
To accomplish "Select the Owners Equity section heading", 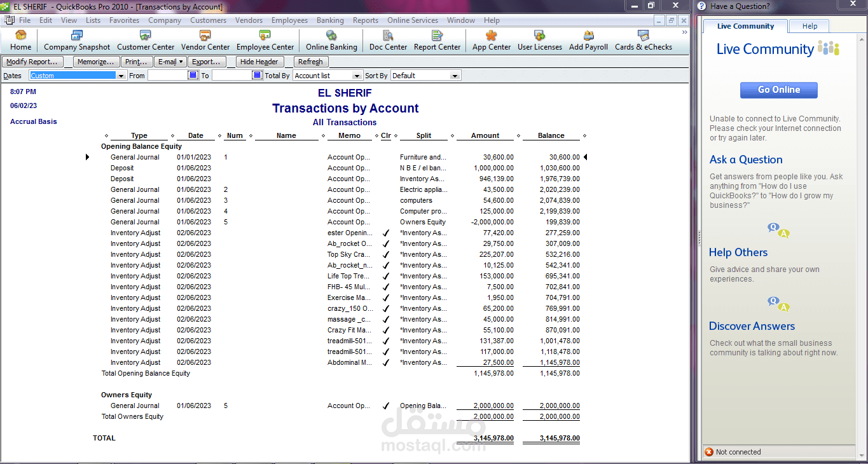I will tap(127, 395).
